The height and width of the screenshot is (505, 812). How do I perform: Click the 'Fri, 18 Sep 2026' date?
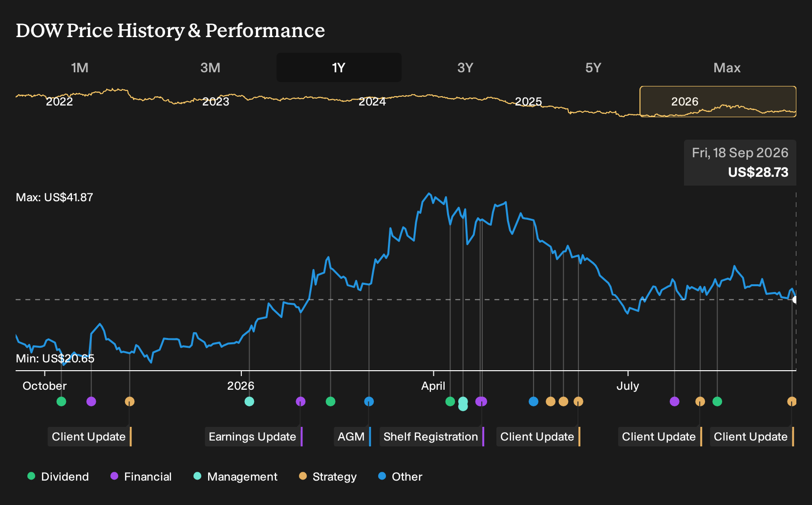(740, 153)
